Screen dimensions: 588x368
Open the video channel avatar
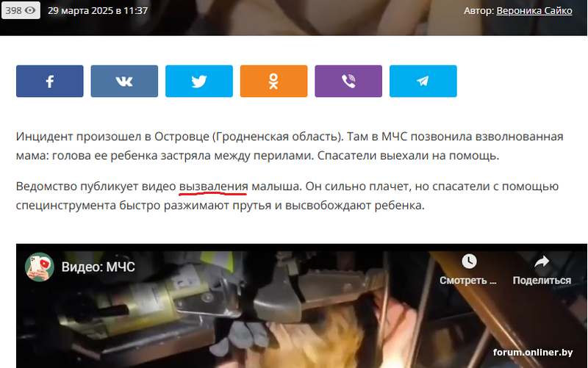[40, 267]
